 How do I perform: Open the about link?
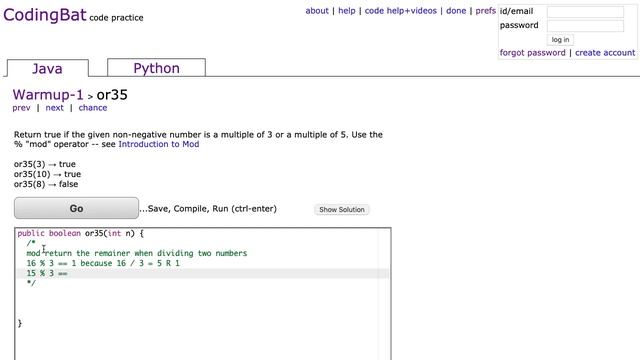(317, 11)
